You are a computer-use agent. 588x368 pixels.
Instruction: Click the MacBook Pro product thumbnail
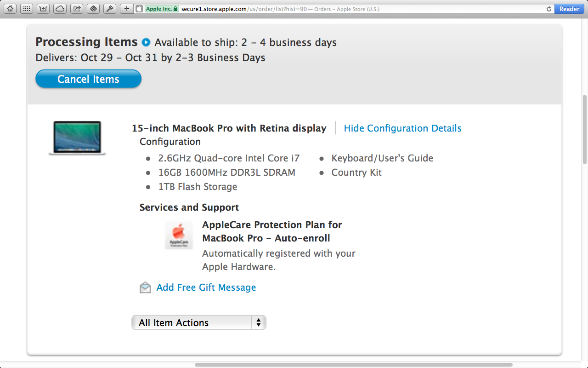(77, 138)
